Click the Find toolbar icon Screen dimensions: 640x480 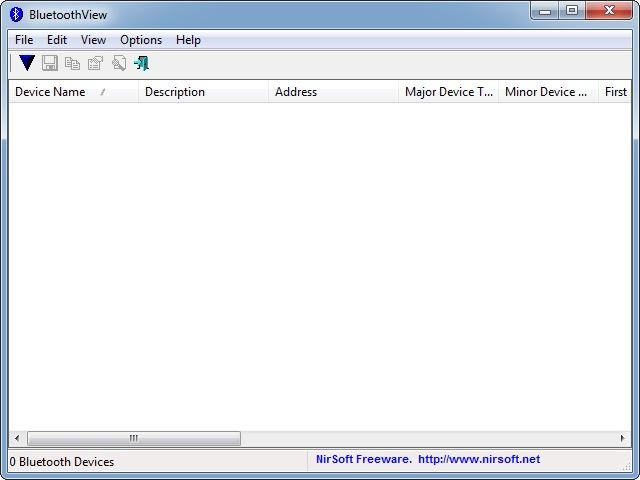coord(119,63)
